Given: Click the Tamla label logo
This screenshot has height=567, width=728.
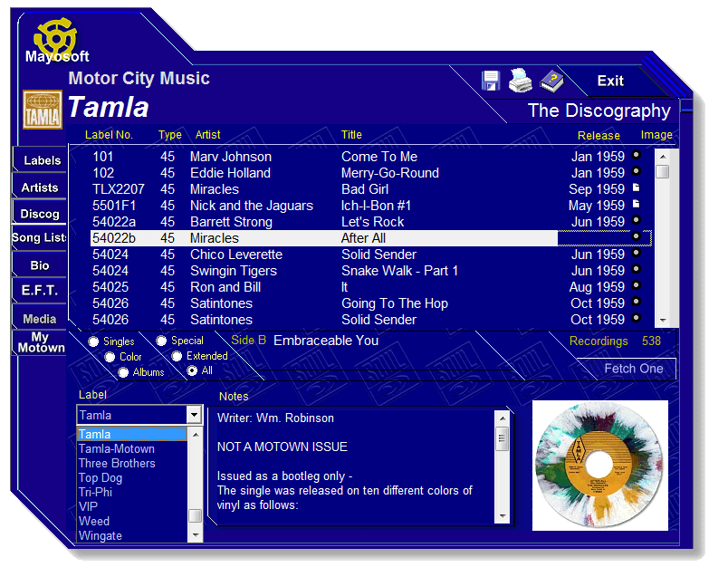Looking at the screenshot, I should point(43,110).
